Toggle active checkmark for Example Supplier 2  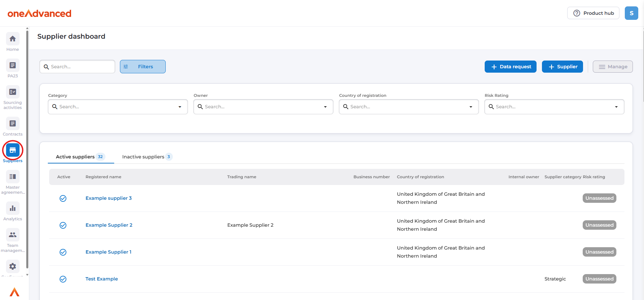click(63, 225)
